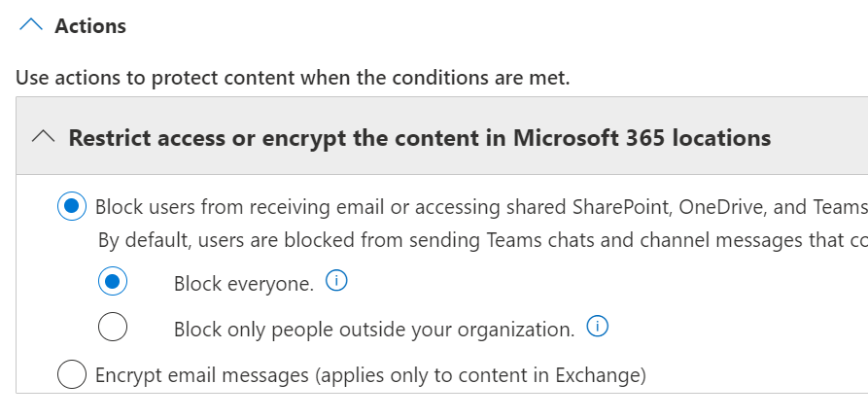Click the Actions heading text
This screenshot has height=419, width=868.
coord(90,26)
